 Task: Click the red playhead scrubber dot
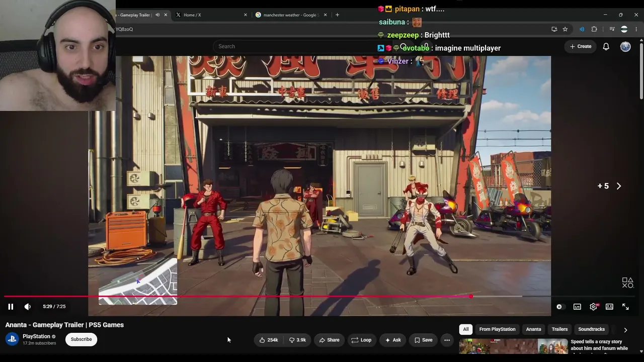[x=471, y=297]
